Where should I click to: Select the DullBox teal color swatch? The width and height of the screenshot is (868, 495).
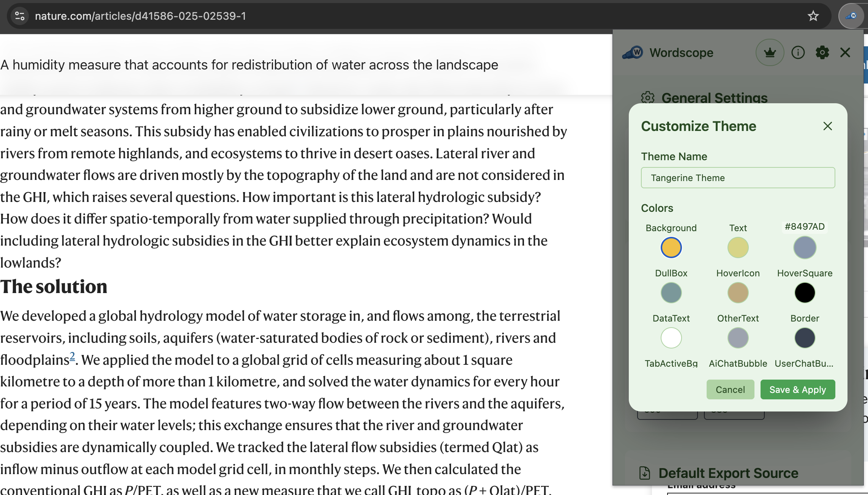[x=671, y=293]
